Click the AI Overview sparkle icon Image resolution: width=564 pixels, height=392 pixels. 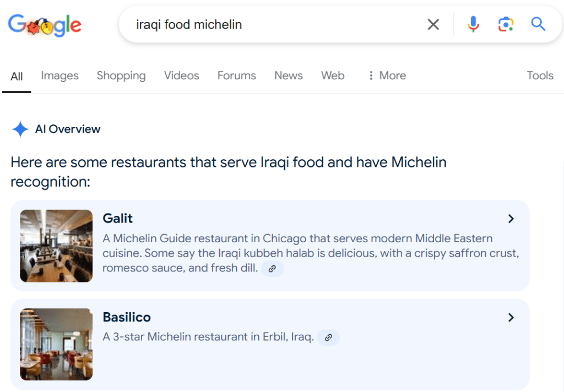point(20,129)
